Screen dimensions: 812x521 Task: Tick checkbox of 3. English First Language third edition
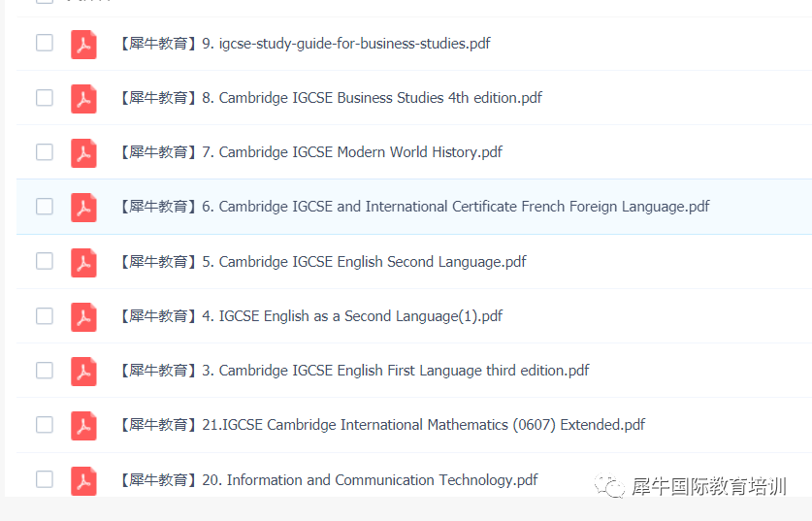coord(45,371)
